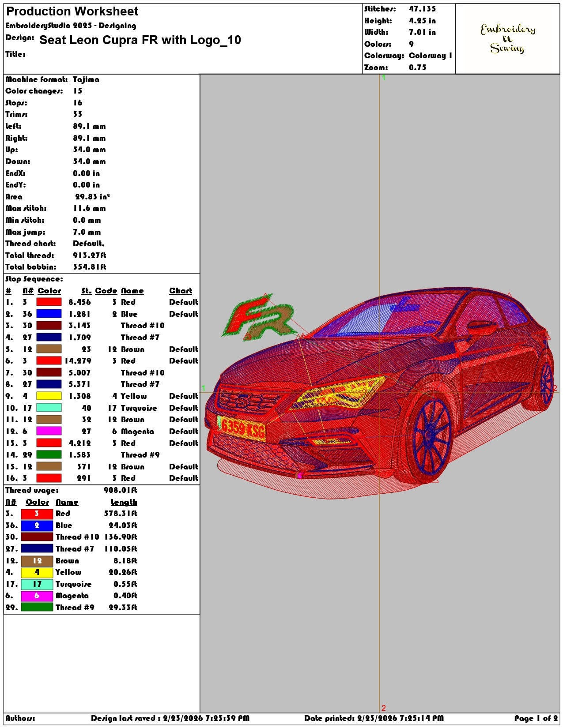This screenshot has width=563, height=728.
Task: Click the Yellow thread length 20.26ft
Action: pos(123,572)
